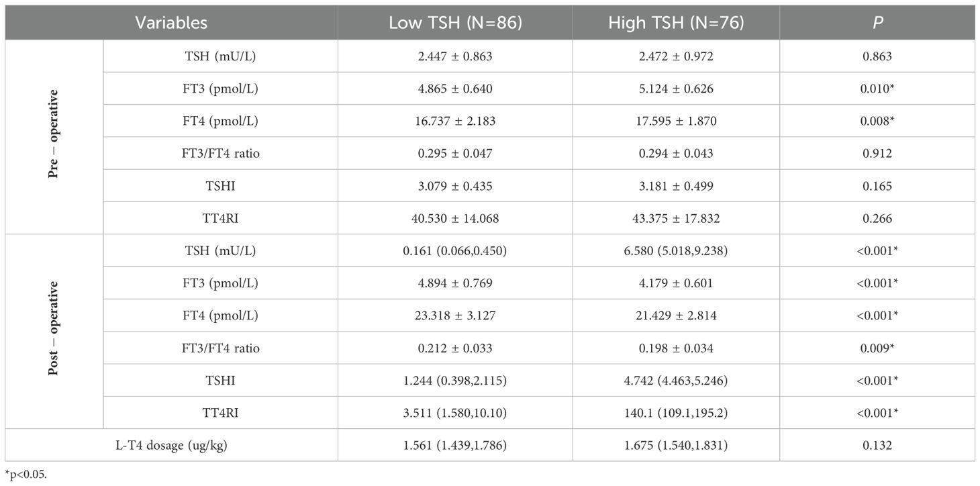980x486 pixels.
Task: Select the Pre-operative row group label
Action: pos(54,137)
